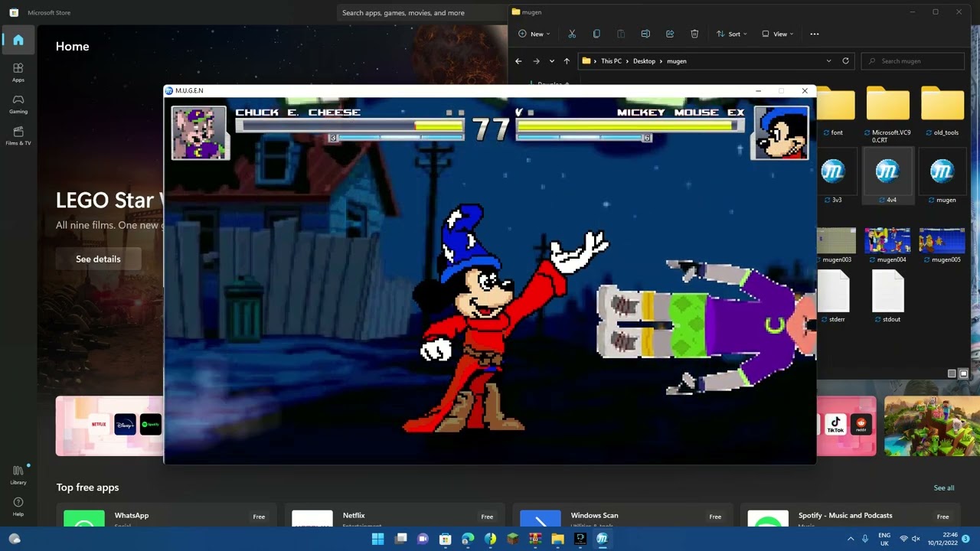
Task: Click Free button for Windows Scan
Action: click(715, 517)
